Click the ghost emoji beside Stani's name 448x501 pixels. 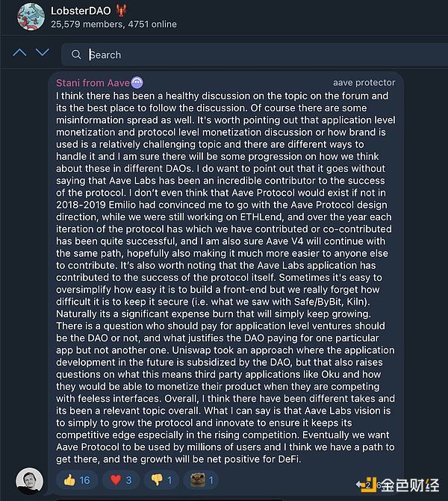[x=137, y=83]
